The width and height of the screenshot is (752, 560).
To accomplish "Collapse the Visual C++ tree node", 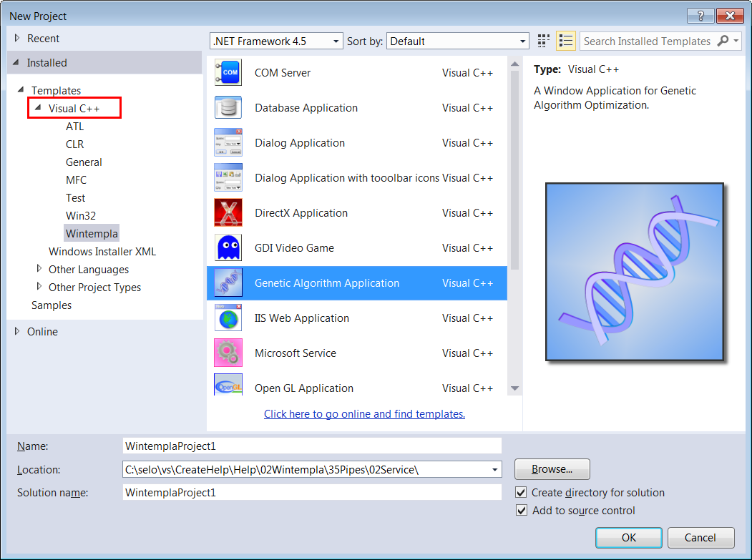I will [38, 108].
